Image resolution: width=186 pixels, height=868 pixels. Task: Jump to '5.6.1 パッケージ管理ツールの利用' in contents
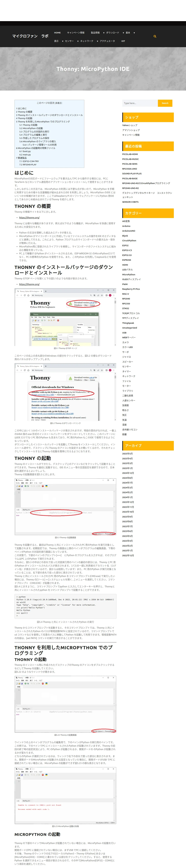(40, 145)
